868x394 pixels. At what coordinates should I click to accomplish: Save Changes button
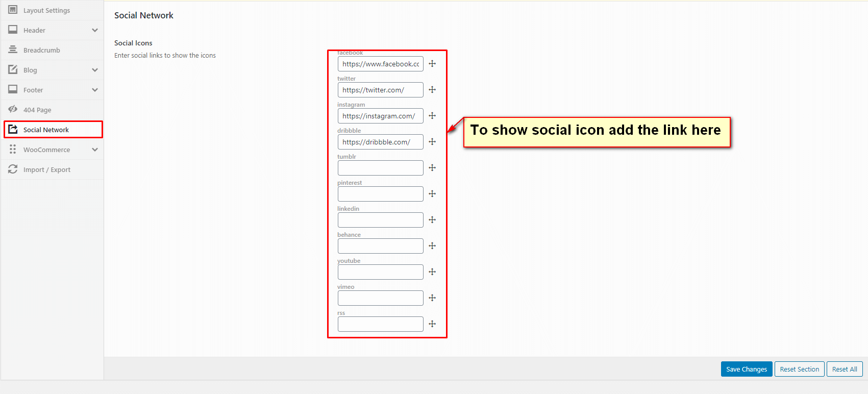pos(747,369)
